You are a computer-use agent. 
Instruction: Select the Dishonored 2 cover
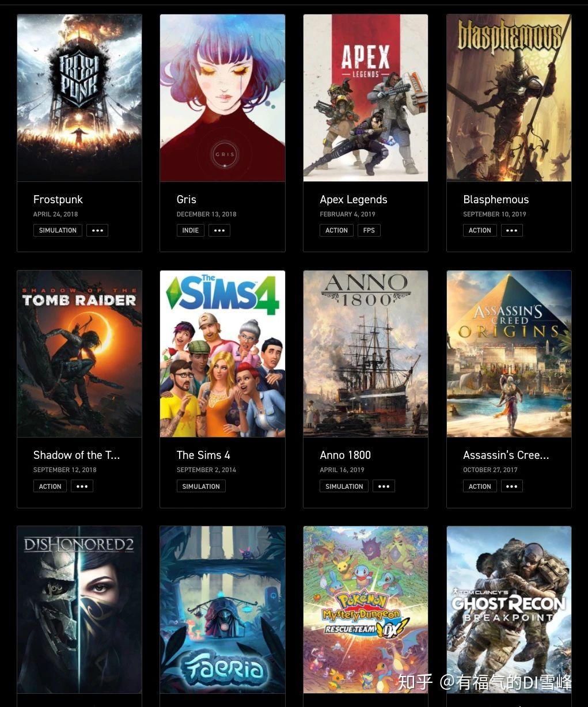(79, 610)
